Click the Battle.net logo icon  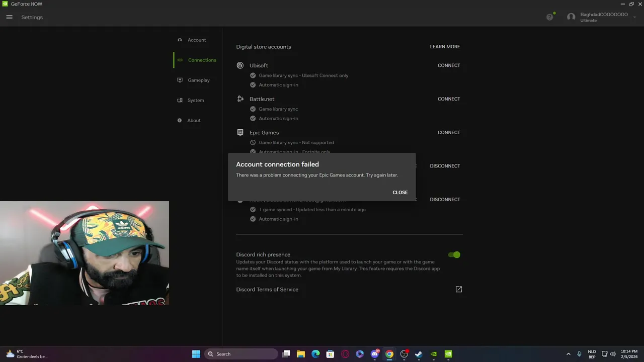(x=240, y=99)
